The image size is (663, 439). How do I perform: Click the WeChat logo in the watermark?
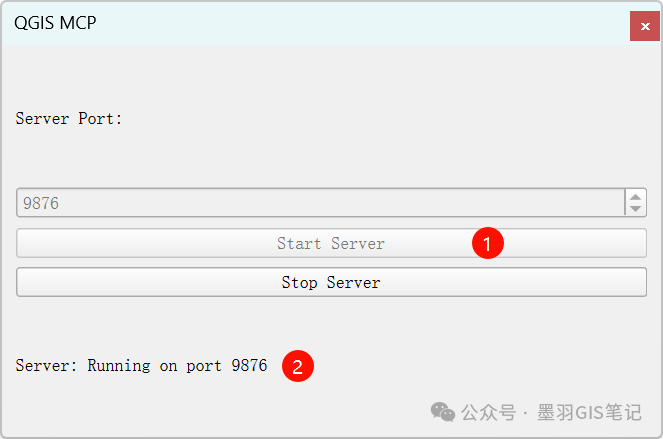point(443,412)
